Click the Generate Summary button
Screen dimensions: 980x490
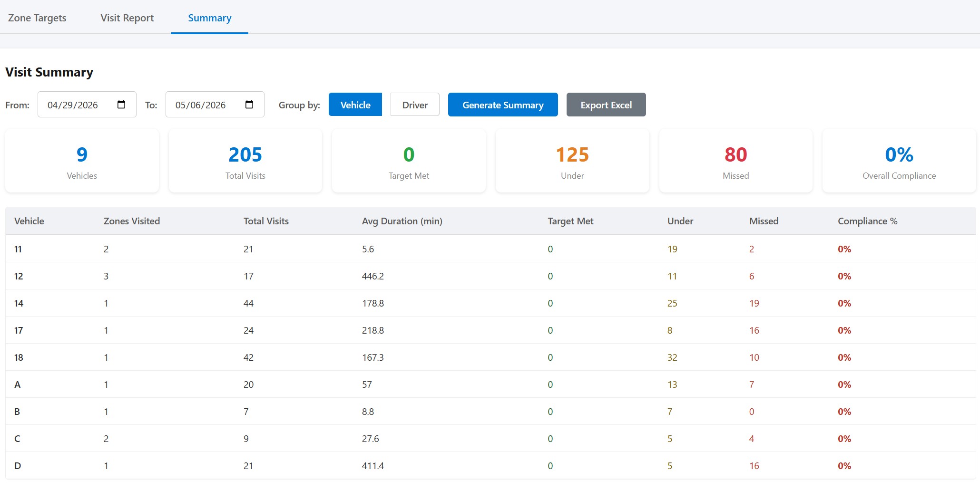point(503,105)
